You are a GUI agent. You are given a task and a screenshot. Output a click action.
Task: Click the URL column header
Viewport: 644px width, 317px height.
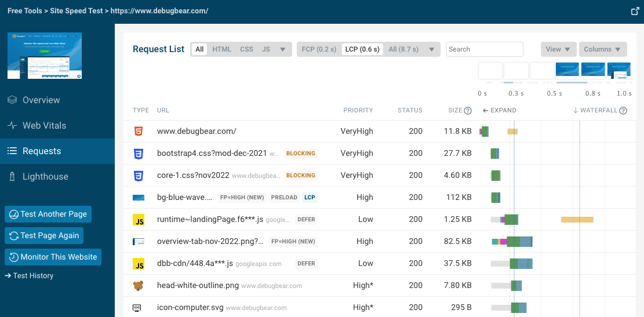tap(163, 111)
